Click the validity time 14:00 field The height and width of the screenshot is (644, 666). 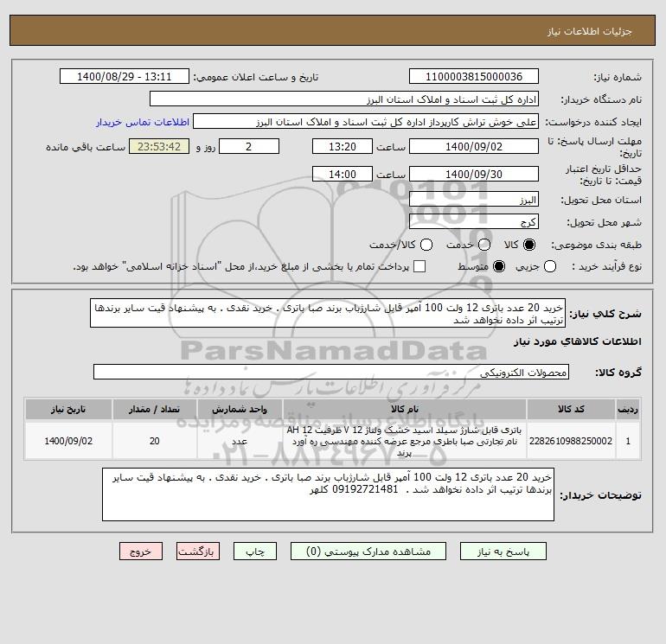pyautogui.click(x=343, y=174)
